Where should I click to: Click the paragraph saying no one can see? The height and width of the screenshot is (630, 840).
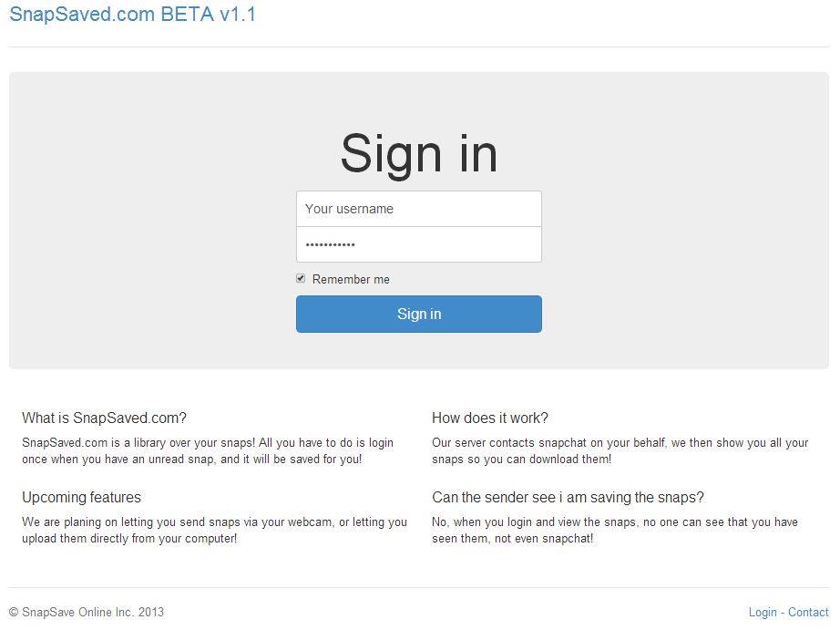pos(614,530)
